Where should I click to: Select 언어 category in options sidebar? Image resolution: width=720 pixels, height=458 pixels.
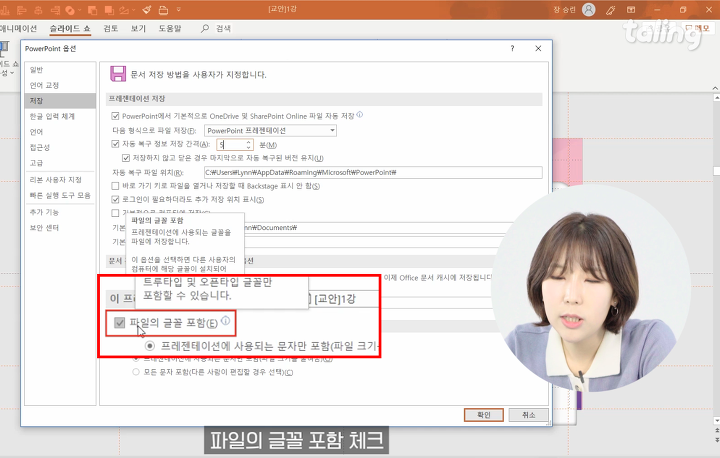[60, 132]
